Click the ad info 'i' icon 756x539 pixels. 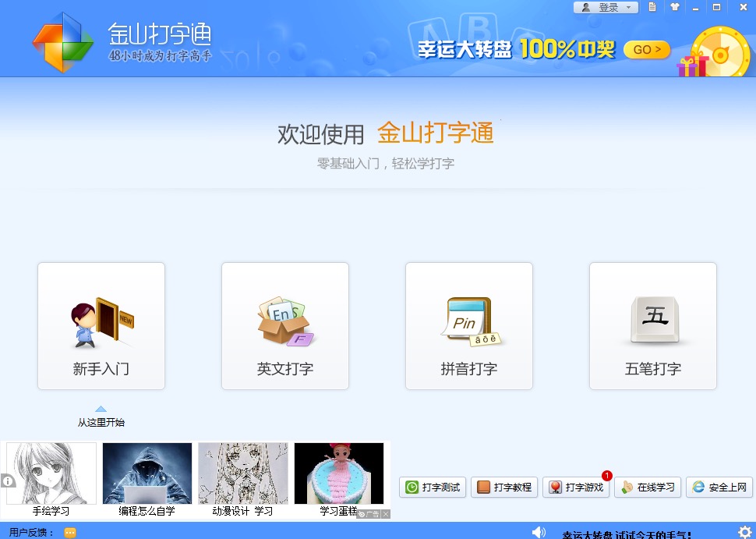coord(8,481)
